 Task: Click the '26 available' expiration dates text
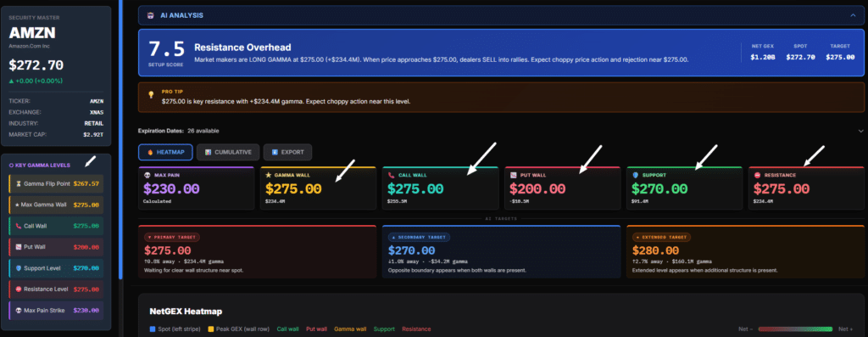tap(203, 131)
